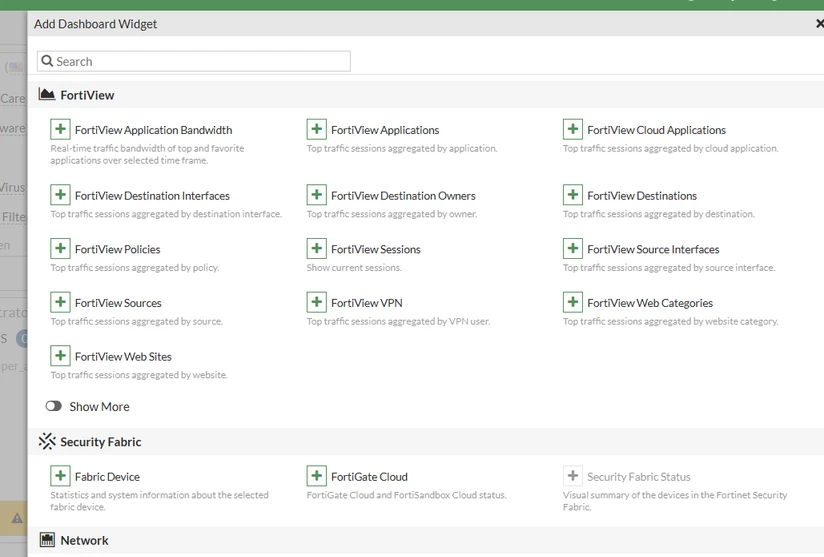824x557 pixels.
Task: Click into the widget Search field
Action: point(193,61)
